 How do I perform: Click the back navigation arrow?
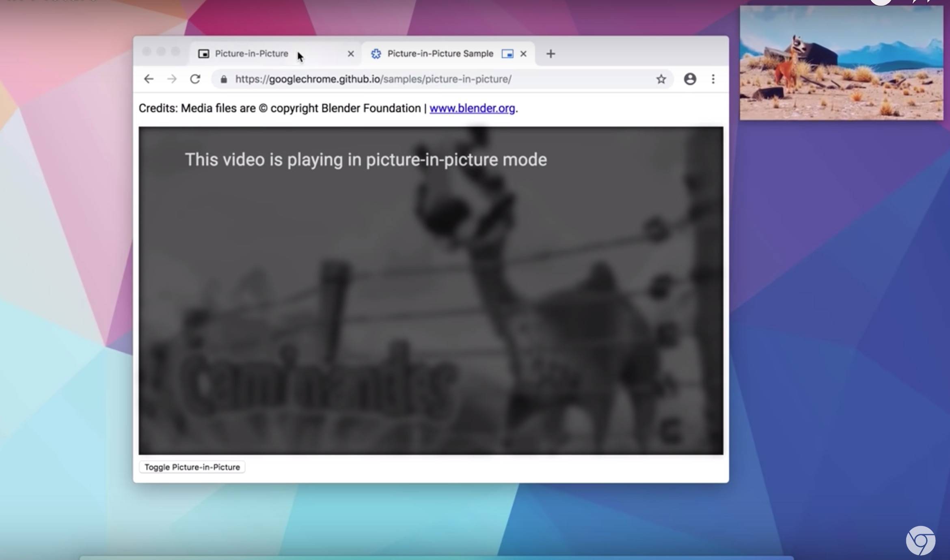149,79
